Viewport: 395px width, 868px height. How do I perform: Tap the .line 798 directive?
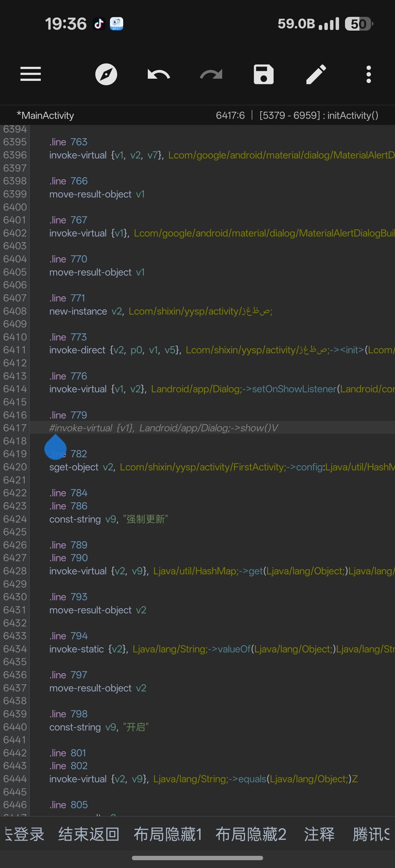68,714
